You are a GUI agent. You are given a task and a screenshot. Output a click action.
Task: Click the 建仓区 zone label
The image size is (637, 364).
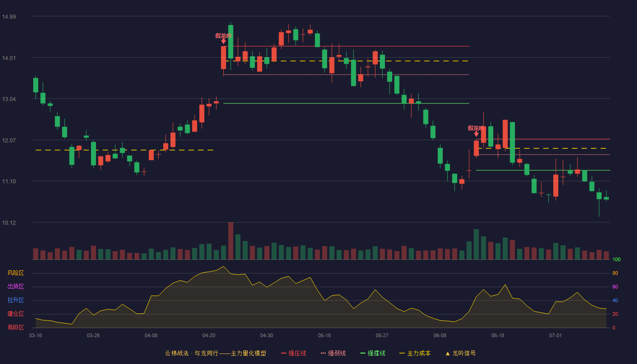coord(15,314)
